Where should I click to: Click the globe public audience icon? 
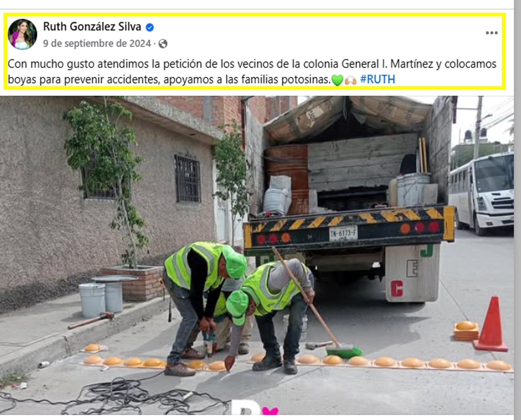tap(163, 44)
